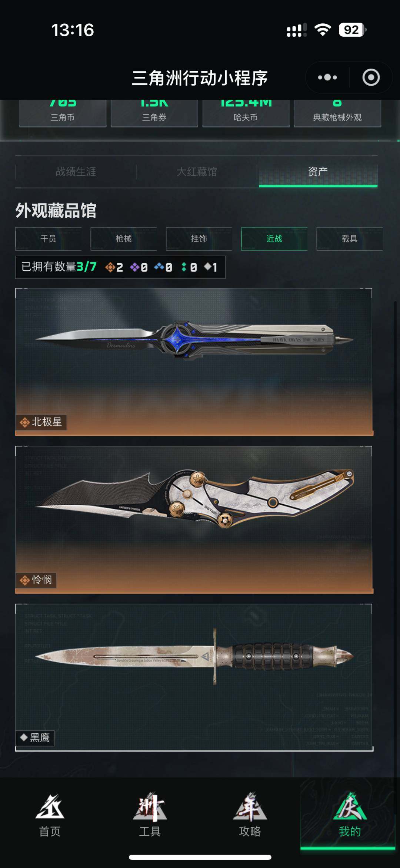Select the 资产 tab
Viewport: 400px width, 868px height.
(318, 172)
